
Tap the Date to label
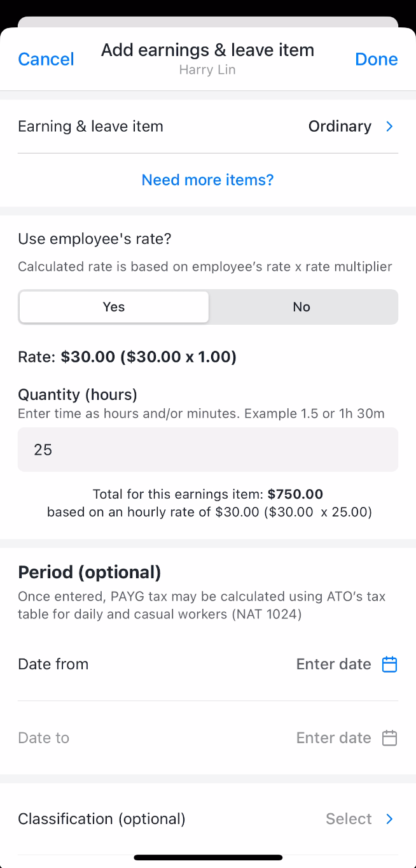coord(44,738)
